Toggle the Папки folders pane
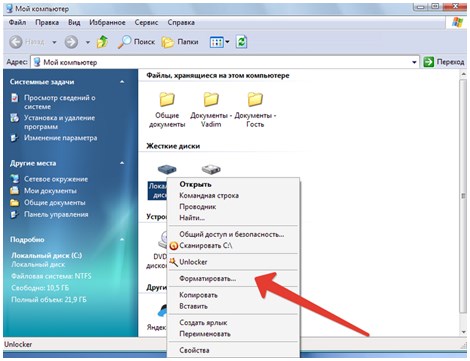Screen dimensions: 470x361 coord(180,42)
